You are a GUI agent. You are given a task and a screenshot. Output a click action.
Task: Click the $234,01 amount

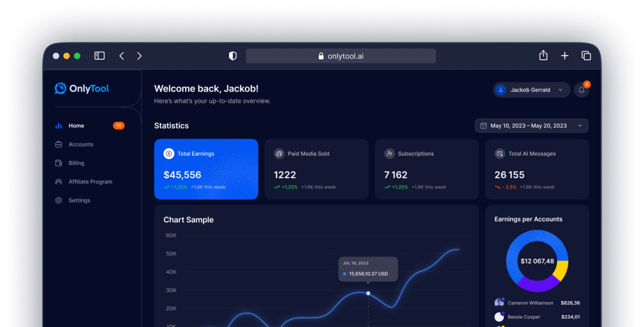tap(570, 317)
